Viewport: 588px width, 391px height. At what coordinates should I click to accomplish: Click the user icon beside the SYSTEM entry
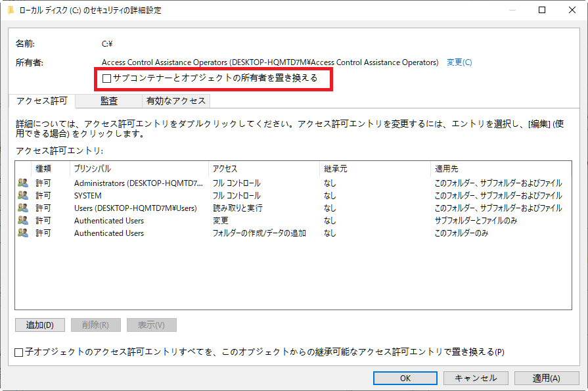(x=23, y=196)
